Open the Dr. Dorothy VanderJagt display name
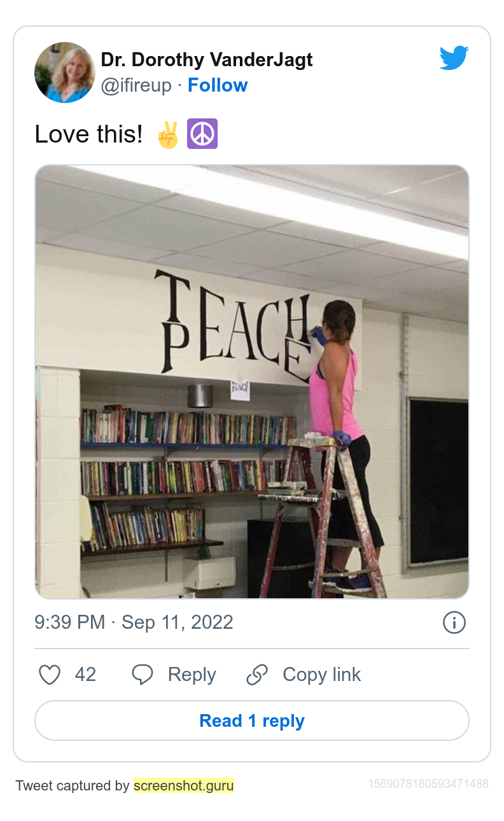504x821 pixels. click(207, 60)
